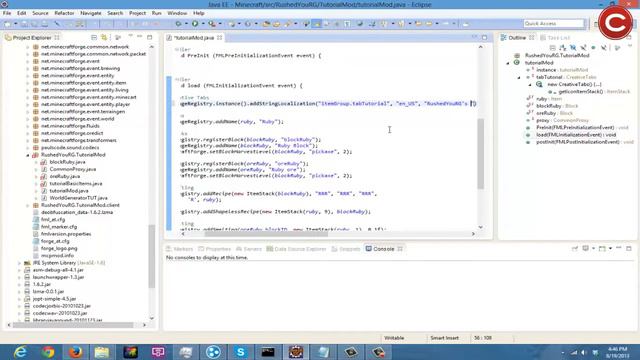Select CommonProxy.java in Project Explorer
Viewport: 640px width, 360px height.
[73, 169]
